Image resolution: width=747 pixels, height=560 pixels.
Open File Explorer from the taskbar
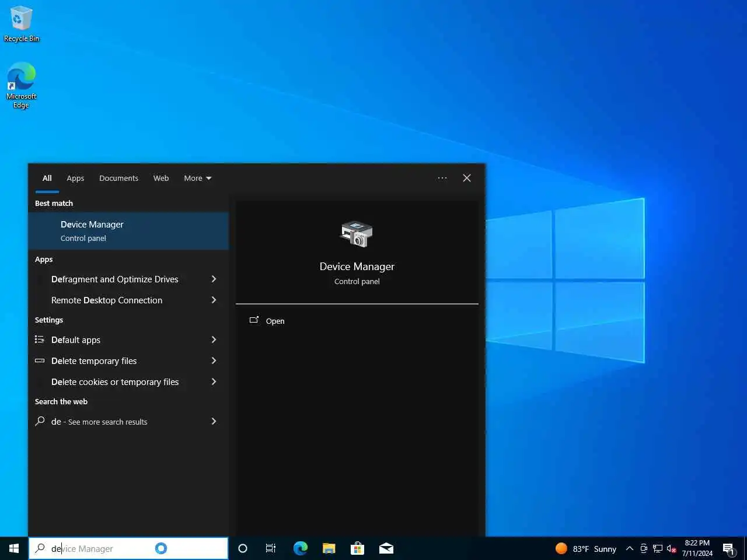click(x=329, y=548)
